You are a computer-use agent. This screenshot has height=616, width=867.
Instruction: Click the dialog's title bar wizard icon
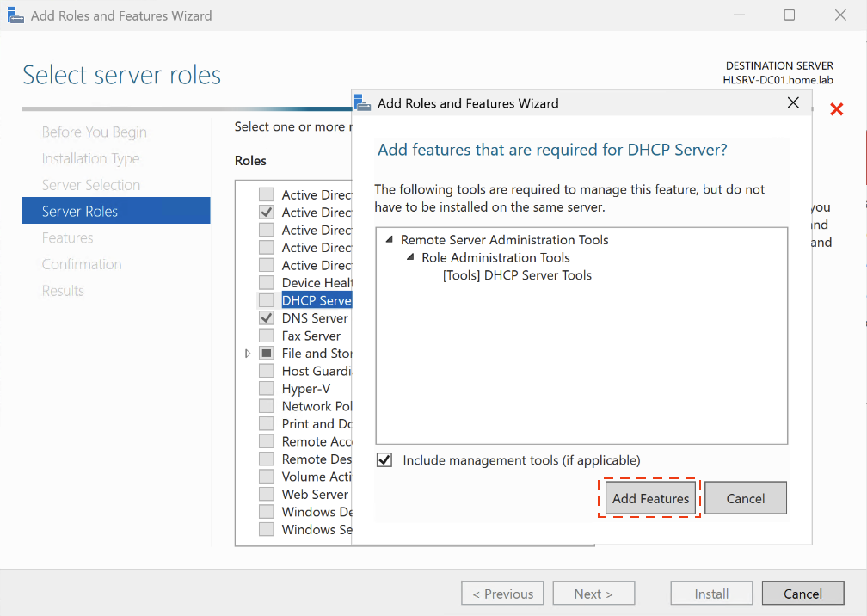(x=364, y=103)
